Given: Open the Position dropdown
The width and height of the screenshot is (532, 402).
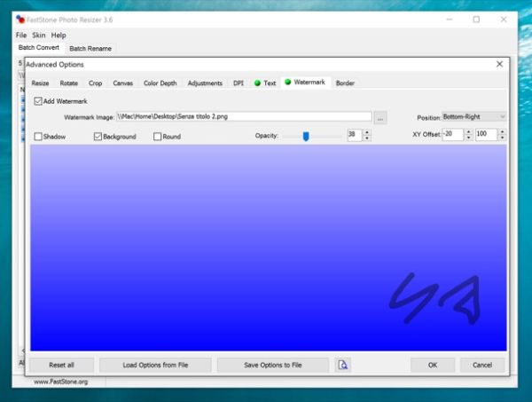Looking at the screenshot, I should pos(474,117).
